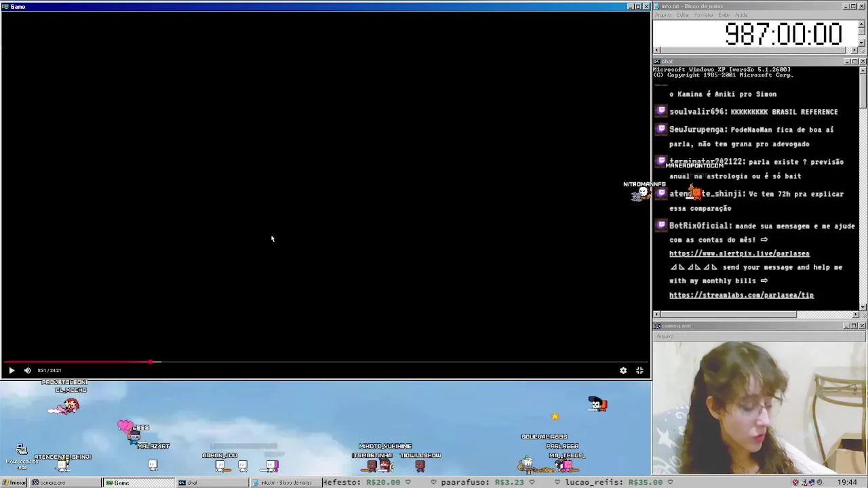Click the Game window title bar icon

pos(5,7)
